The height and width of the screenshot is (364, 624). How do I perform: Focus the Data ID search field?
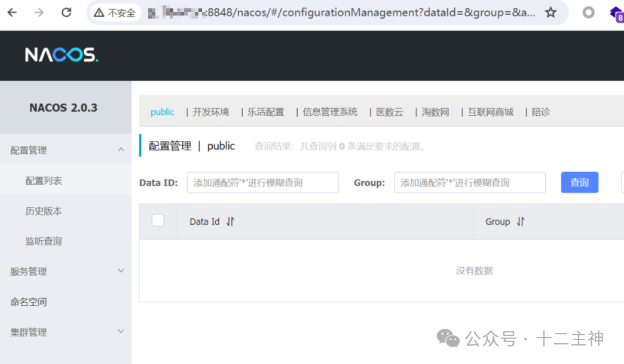pyautogui.click(x=262, y=182)
